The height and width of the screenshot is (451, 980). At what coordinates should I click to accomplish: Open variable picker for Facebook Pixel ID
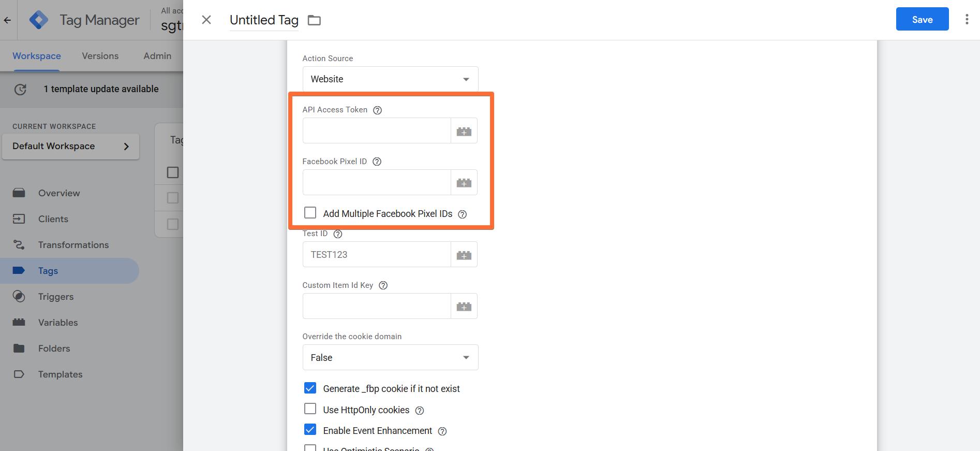click(x=464, y=182)
